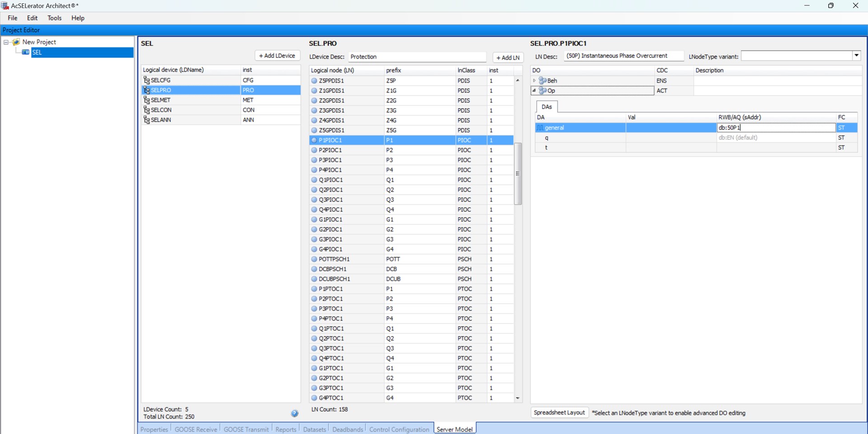Expand the Beh data object row
The image size is (868, 434).
534,80
